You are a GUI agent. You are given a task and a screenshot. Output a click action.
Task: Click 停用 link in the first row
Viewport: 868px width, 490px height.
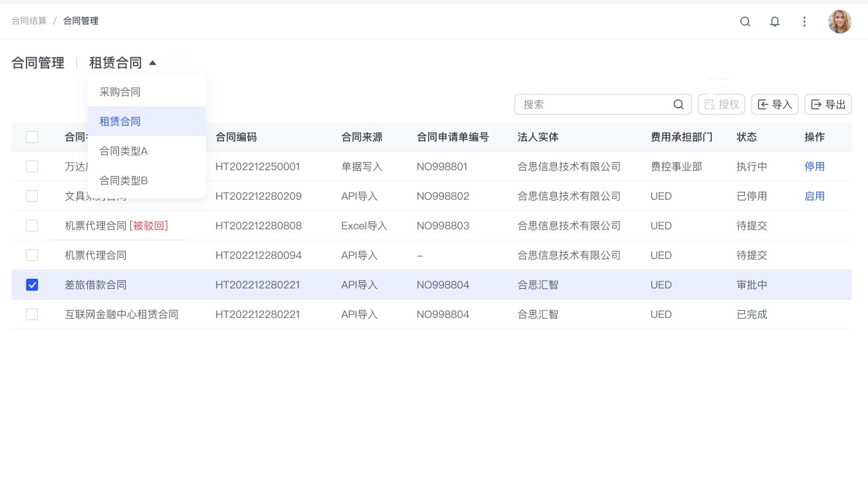click(x=814, y=167)
